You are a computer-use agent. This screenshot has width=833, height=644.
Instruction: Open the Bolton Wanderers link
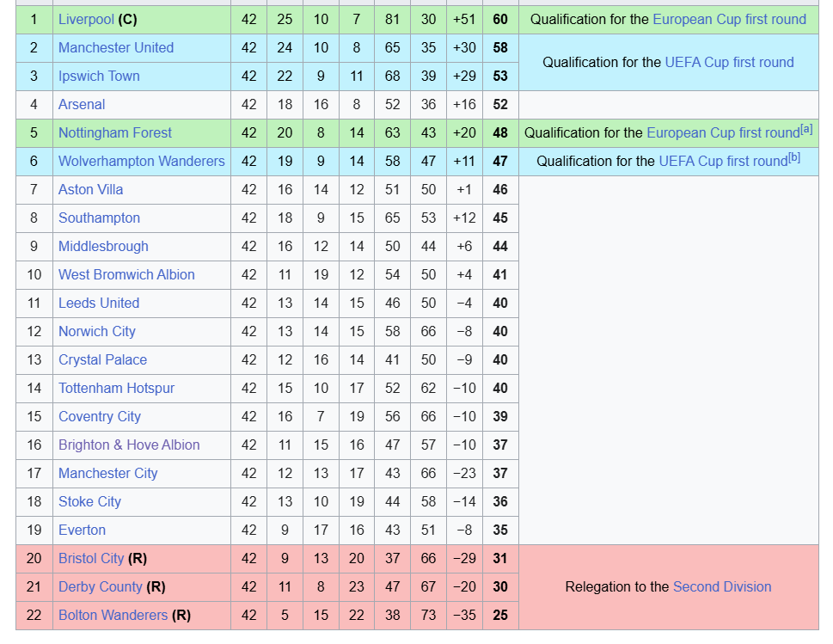pos(113,616)
